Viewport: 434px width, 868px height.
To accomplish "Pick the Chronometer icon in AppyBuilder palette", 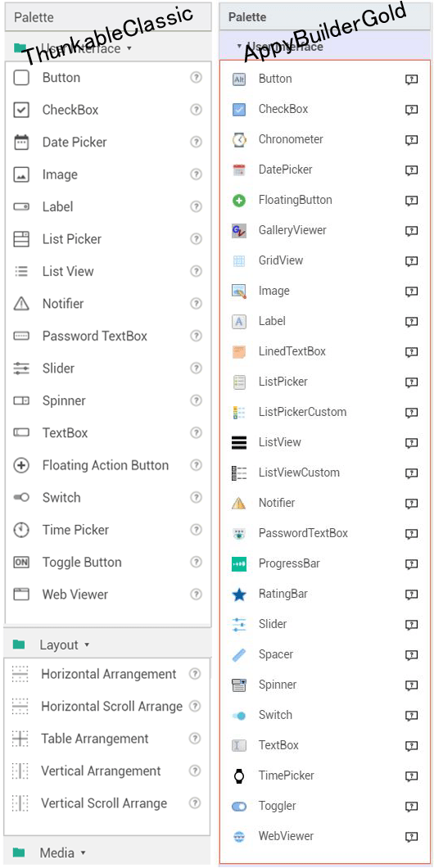I will 239,139.
